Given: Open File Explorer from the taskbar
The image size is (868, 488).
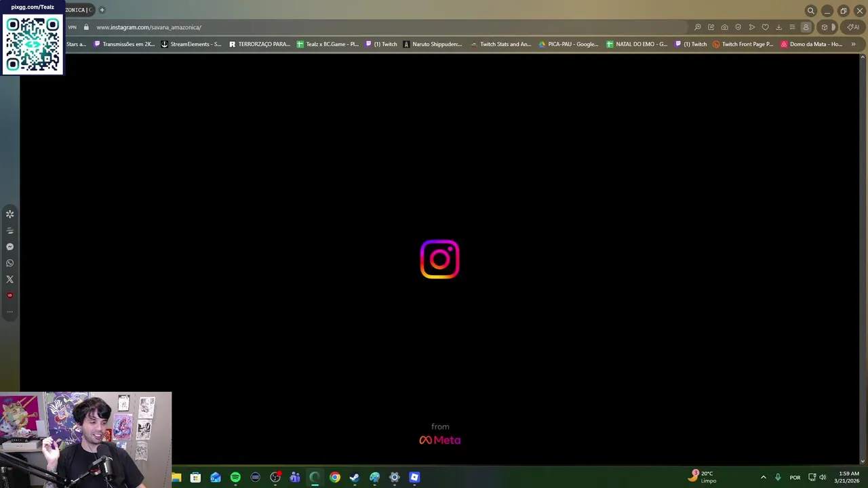Looking at the screenshot, I should point(176,477).
